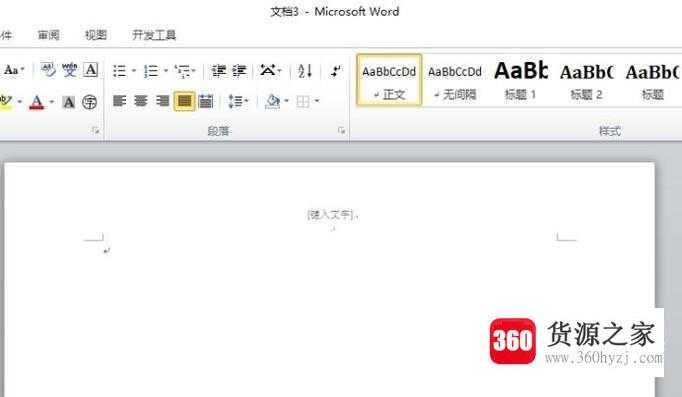Expand the highlight color dropdown arrow
The width and height of the screenshot is (682, 397).
[20, 102]
